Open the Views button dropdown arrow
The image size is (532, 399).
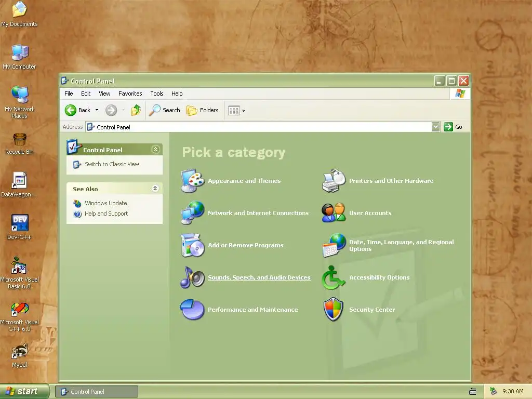[x=243, y=110]
